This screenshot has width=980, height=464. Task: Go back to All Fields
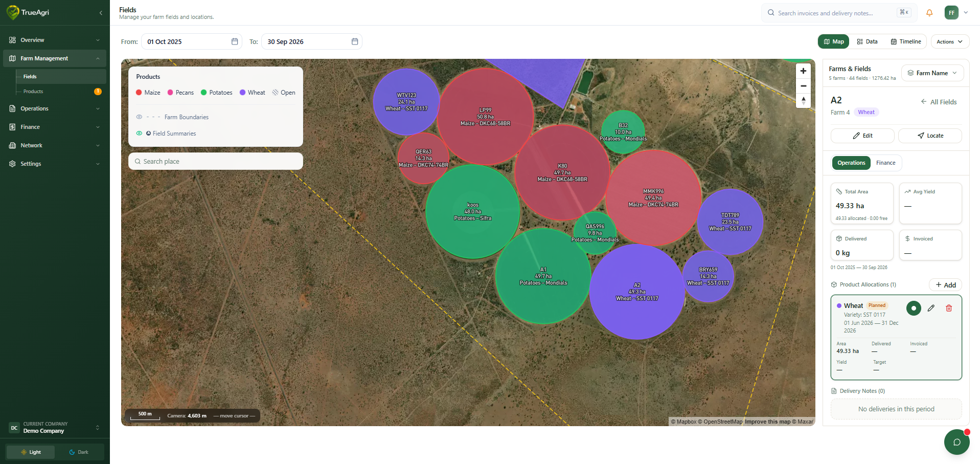(939, 102)
